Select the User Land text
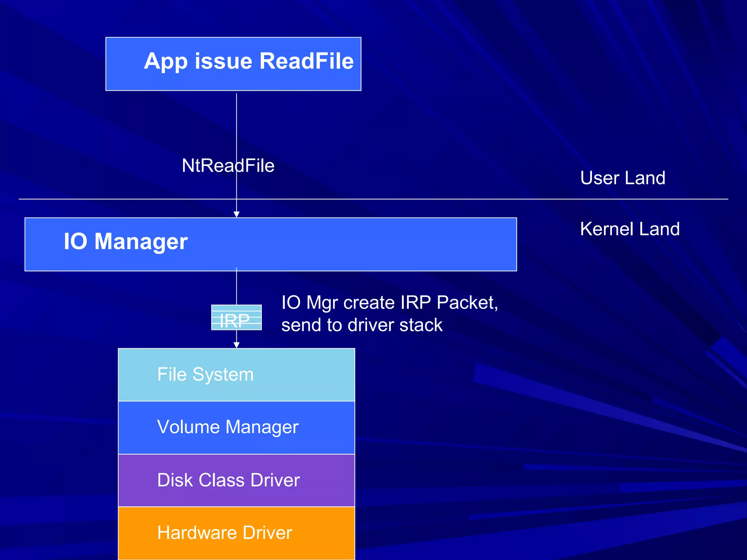Viewport: 747px width, 560px height. pyautogui.click(x=623, y=178)
